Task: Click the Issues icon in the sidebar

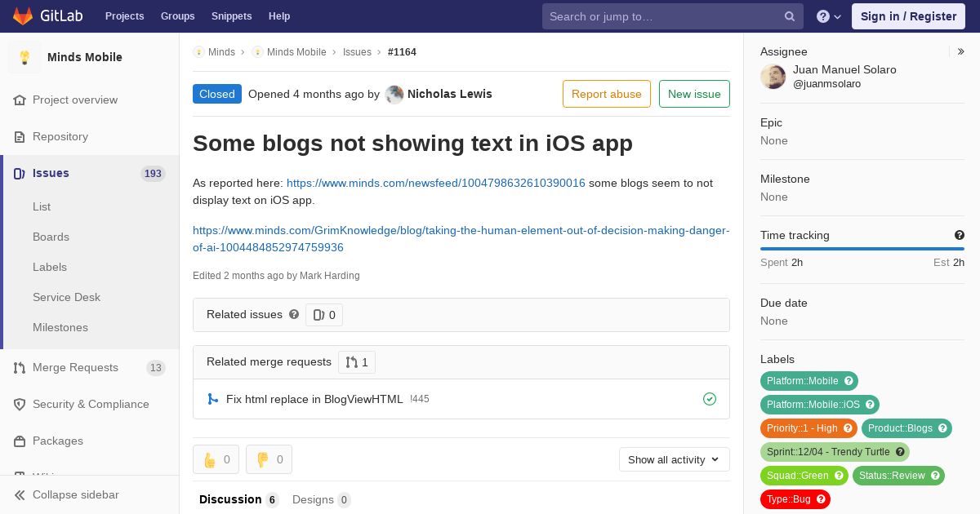Action: (x=20, y=173)
